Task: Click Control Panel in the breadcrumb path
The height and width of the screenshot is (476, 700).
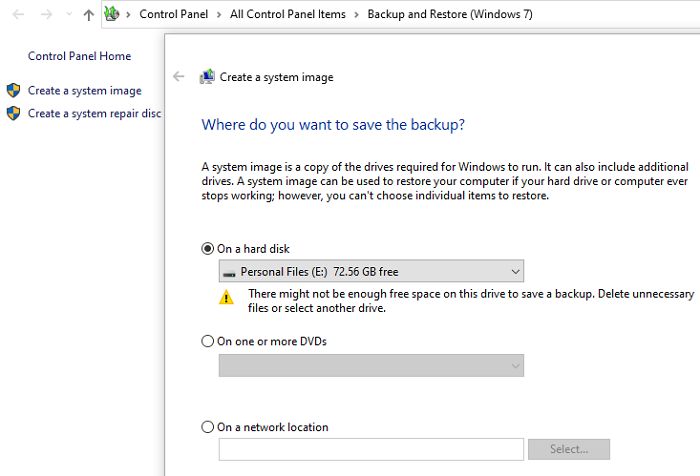Action: click(173, 14)
